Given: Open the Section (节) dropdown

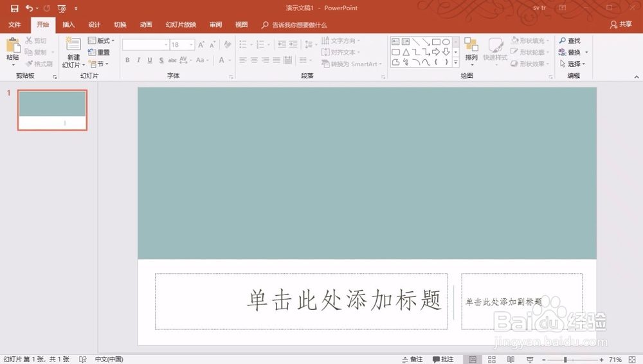Looking at the screenshot, I should pos(98,64).
